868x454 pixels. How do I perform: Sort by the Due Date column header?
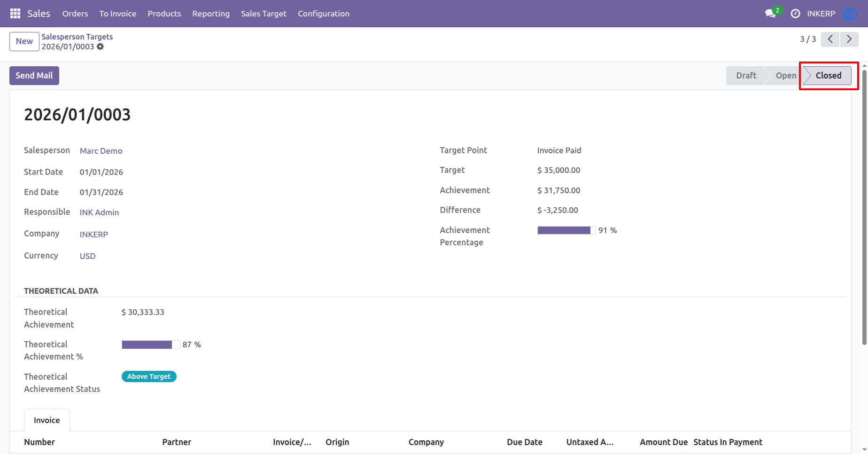click(525, 442)
